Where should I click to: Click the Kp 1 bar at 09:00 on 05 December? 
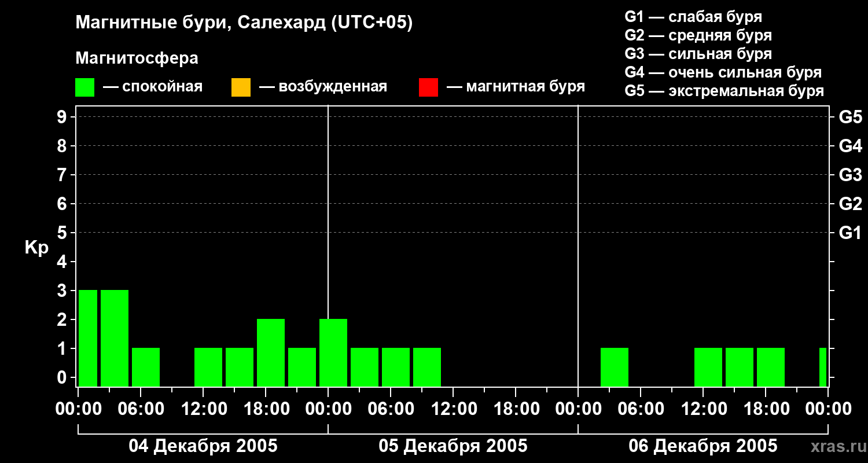point(427,367)
